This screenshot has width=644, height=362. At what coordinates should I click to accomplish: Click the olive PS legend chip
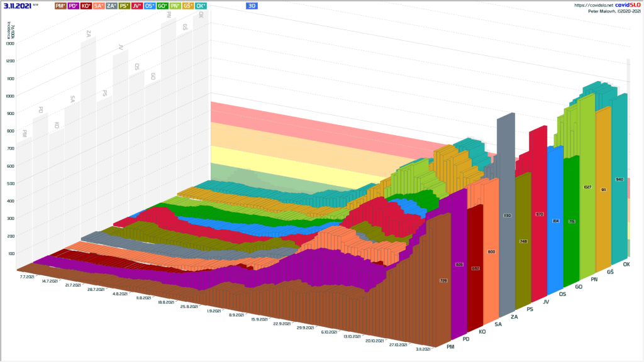(125, 6)
